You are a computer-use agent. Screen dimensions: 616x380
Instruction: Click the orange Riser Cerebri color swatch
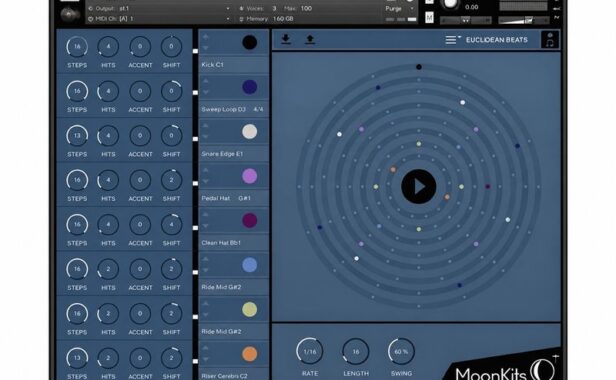pyautogui.click(x=249, y=354)
